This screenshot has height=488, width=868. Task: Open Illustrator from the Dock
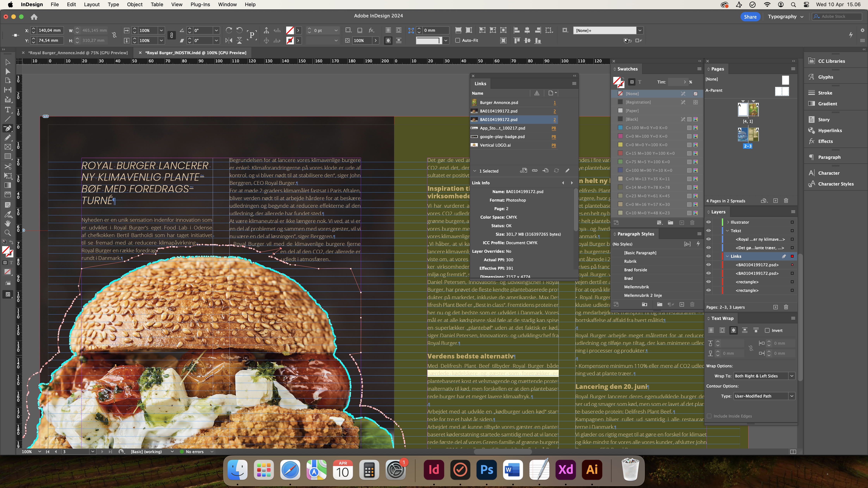click(592, 469)
